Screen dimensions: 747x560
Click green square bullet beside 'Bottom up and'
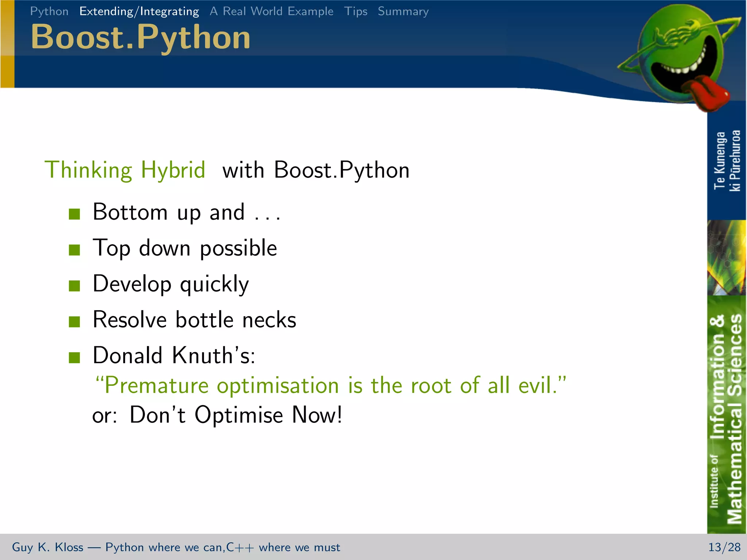coord(74,214)
